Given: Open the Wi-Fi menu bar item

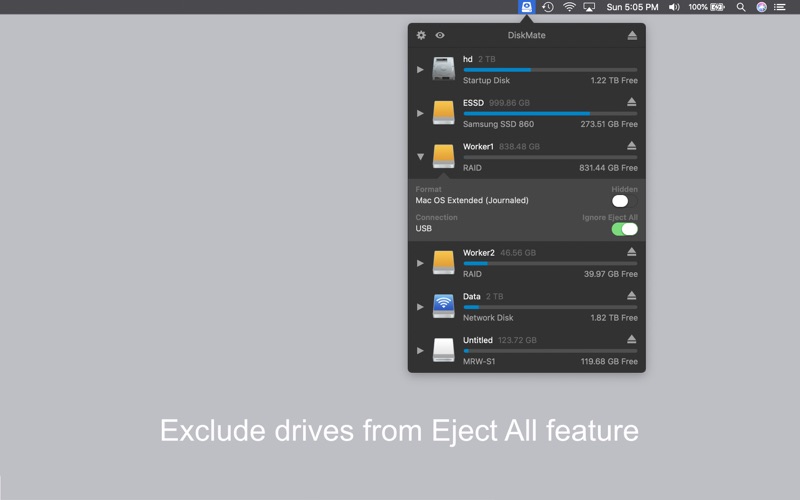Looking at the screenshot, I should click(x=569, y=7).
